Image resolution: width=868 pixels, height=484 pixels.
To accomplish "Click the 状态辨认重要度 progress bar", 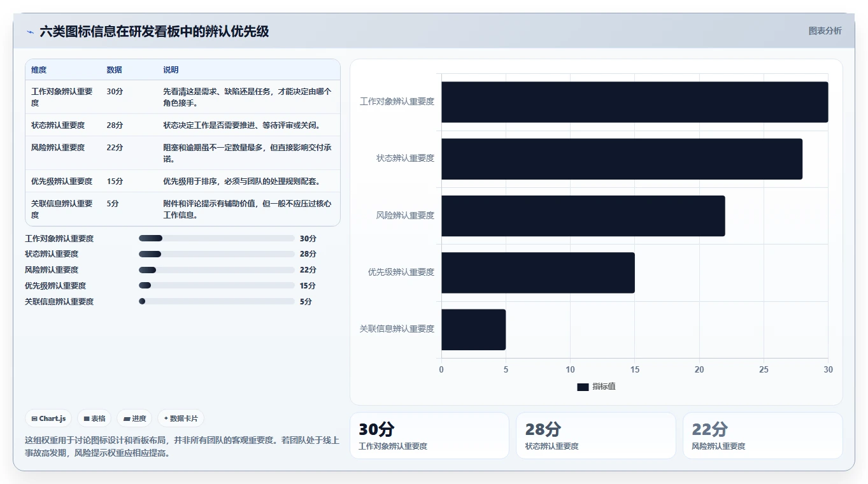I will 217,254.
